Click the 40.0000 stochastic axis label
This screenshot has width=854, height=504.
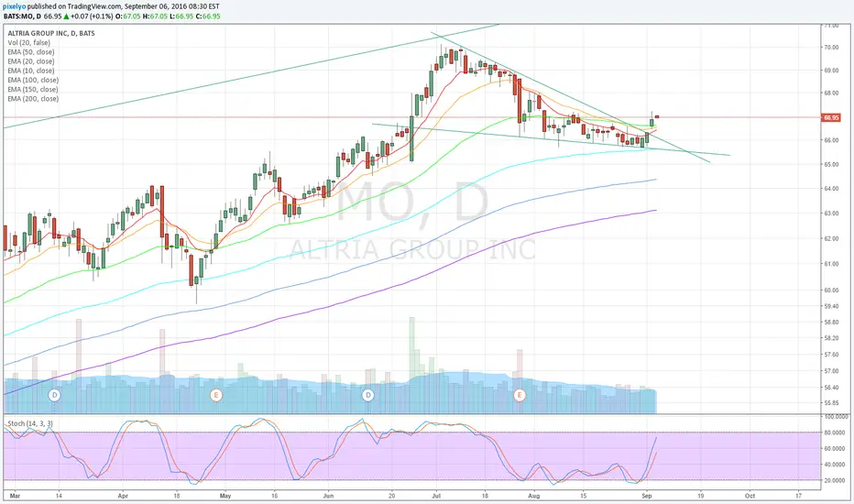pos(837,465)
